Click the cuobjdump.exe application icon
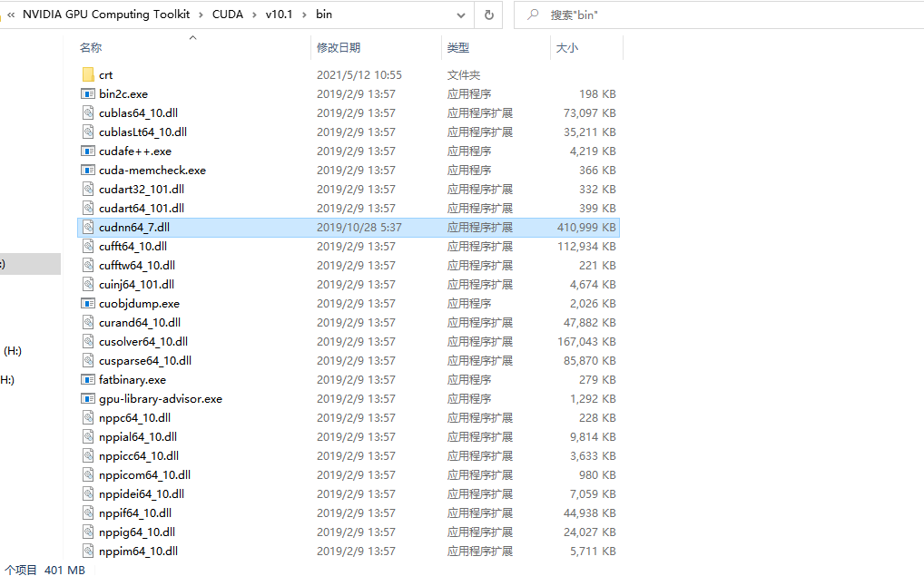The height and width of the screenshot is (576, 924). 88,303
